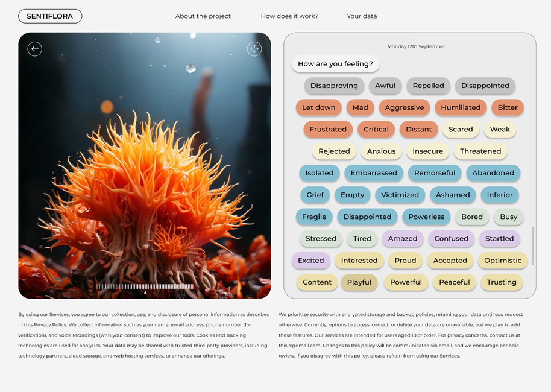Select the Optimistic emotion tag

pyautogui.click(x=503, y=261)
